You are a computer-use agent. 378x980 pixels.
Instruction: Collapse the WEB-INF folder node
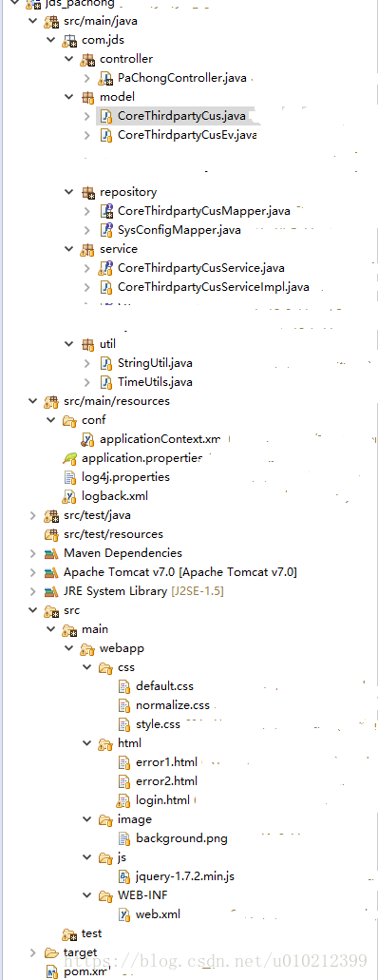pyautogui.click(x=86, y=895)
